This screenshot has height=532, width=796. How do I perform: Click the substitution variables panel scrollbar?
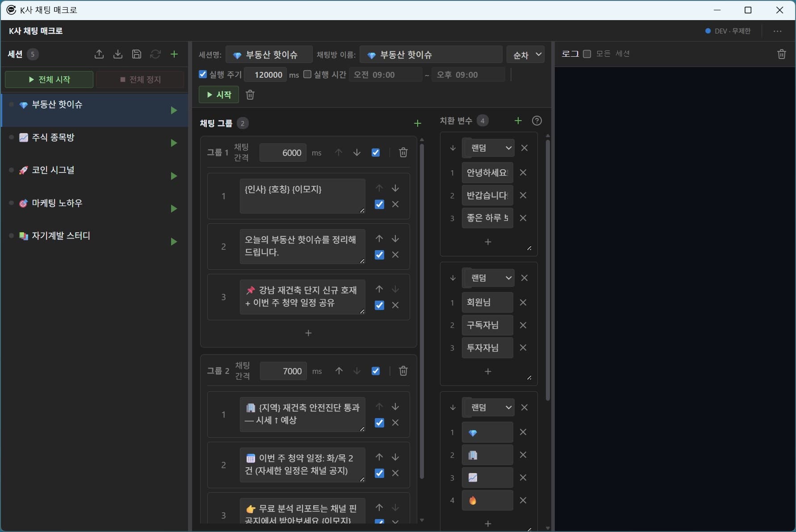(x=548, y=270)
